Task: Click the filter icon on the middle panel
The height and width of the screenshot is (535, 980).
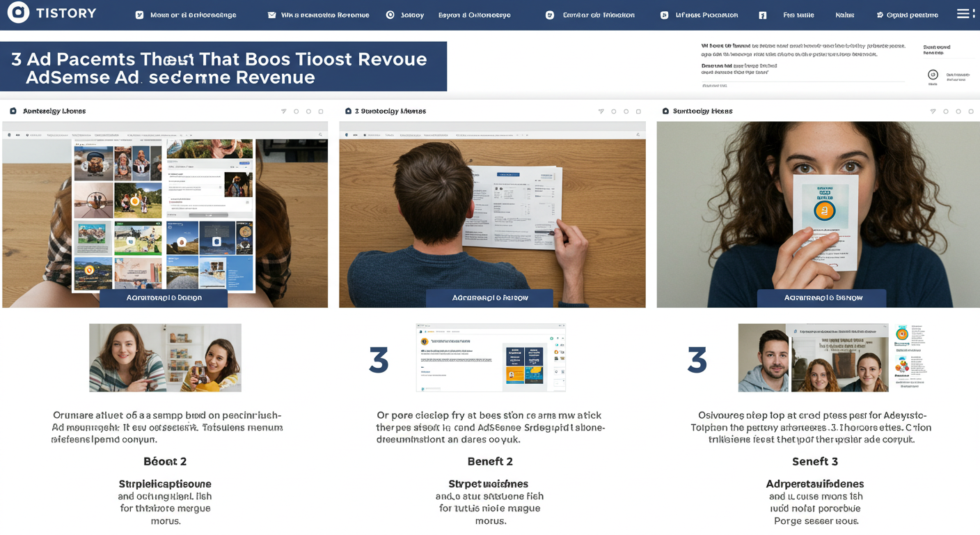Action: [601, 111]
